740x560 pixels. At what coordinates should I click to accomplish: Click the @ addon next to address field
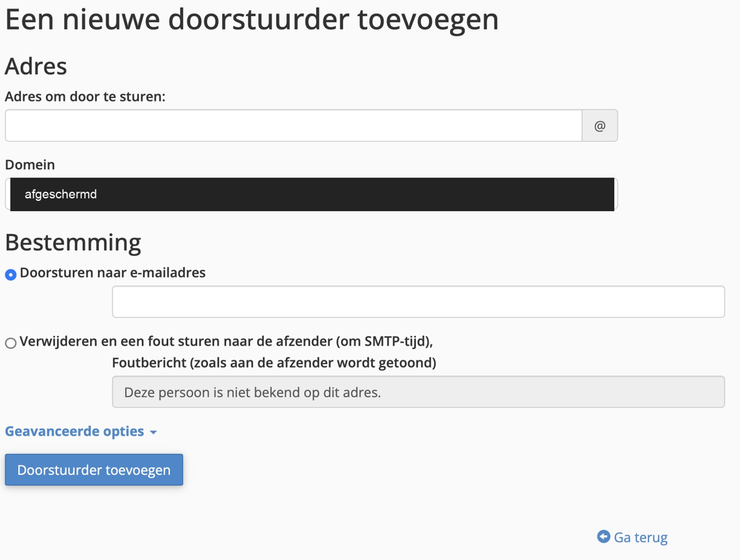600,126
